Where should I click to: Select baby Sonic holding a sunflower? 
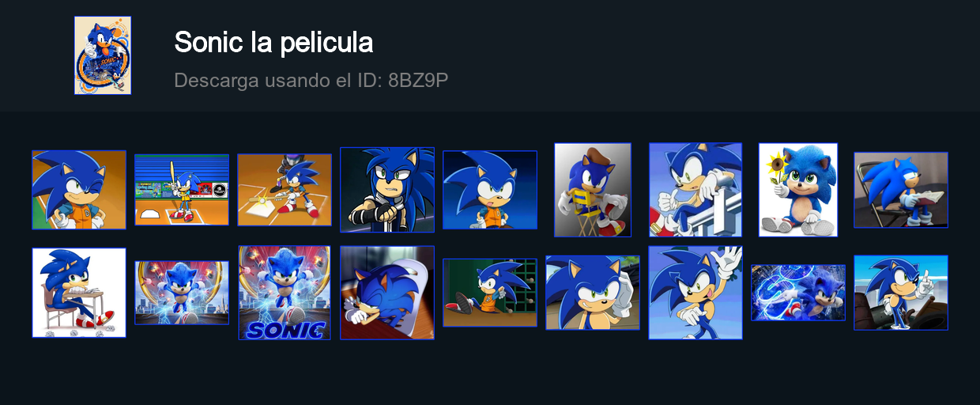798,190
